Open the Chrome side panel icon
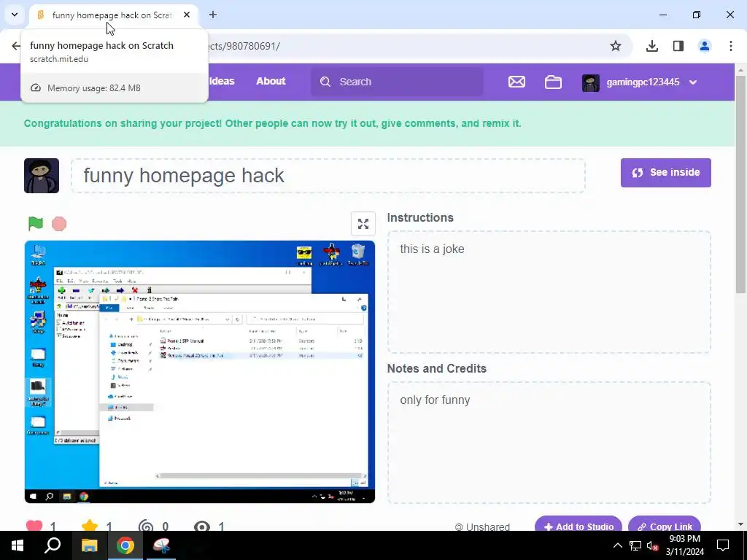The width and height of the screenshot is (747, 560). tap(678, 46)
